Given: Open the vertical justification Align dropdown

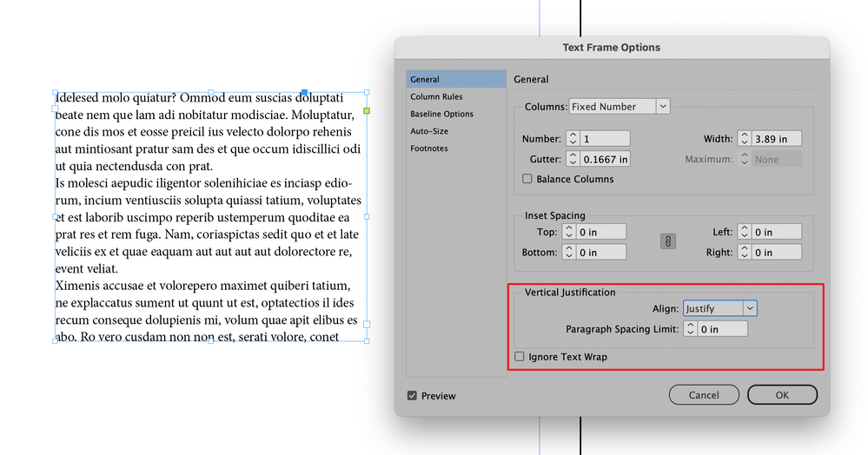Looking at the screenshot, I should pyautogui.click(x=720, y=308).
